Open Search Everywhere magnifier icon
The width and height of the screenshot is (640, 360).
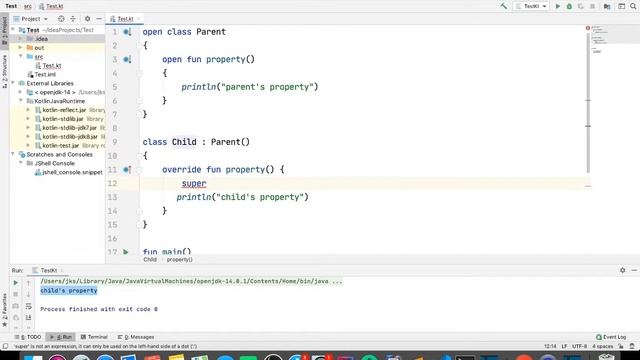coord(633,6)
